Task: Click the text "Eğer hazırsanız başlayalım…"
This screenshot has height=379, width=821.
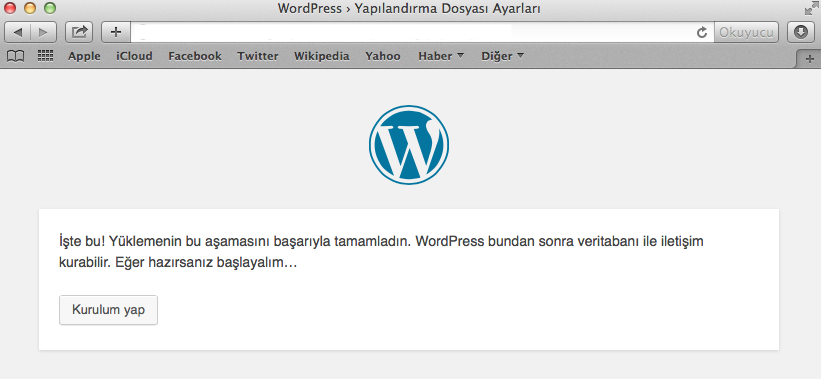Action: pos(205,262)
